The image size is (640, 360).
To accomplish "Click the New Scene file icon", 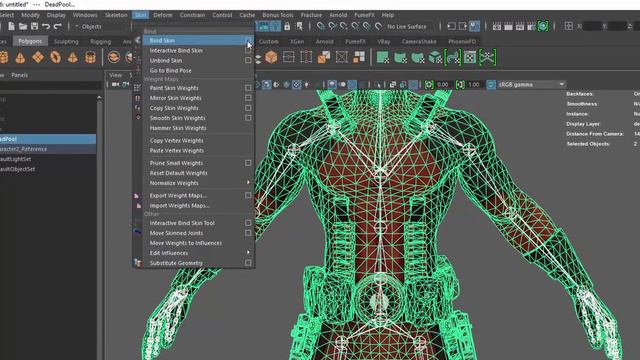I will tap(11, 27).
